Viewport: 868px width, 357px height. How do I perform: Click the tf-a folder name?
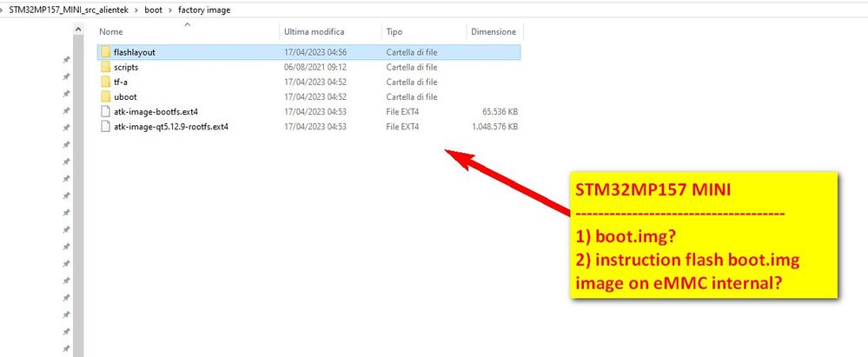(121, 83)
